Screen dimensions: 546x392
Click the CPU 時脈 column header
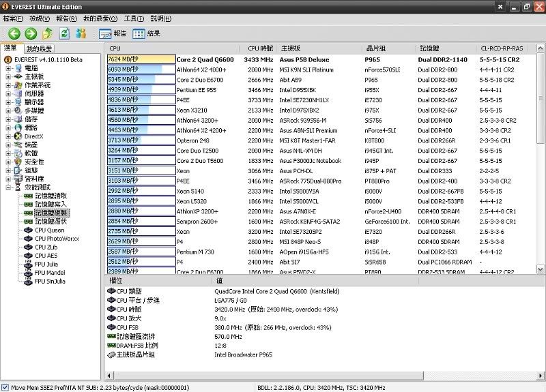[x=261, y=48]
